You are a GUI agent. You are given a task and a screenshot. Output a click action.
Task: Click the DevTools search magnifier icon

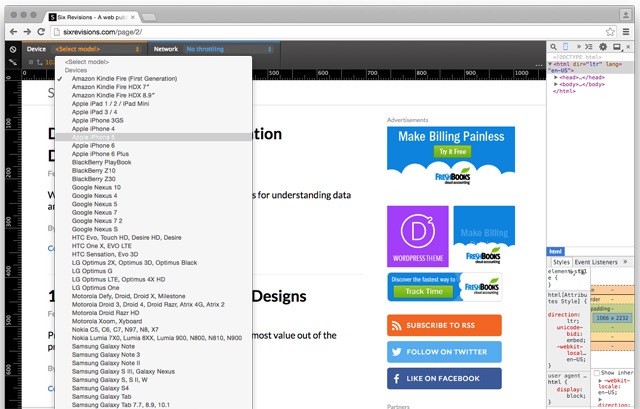tap(553, 47)
